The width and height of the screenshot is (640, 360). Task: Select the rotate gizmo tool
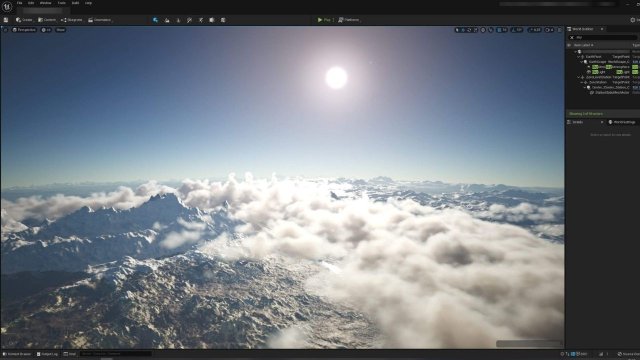click(469, 30)
